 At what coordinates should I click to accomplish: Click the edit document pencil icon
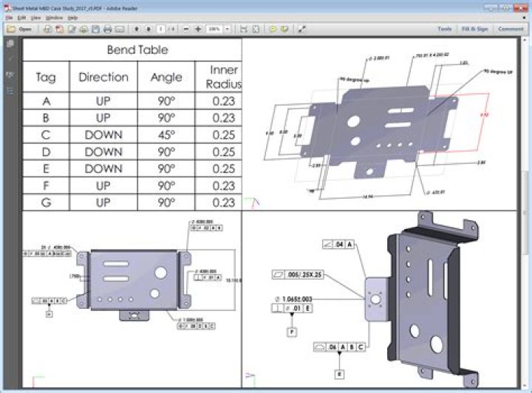click(72, 29)
